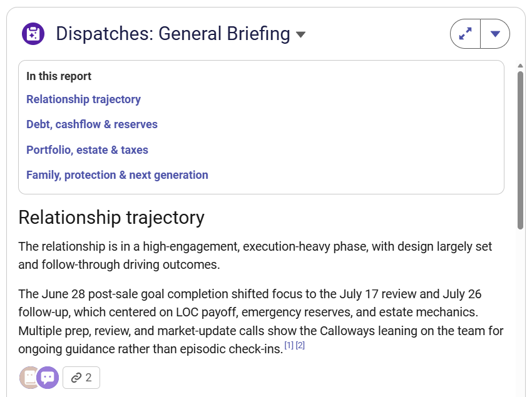Open citation reference [2]
532x397 pixels.
(300, 346)
